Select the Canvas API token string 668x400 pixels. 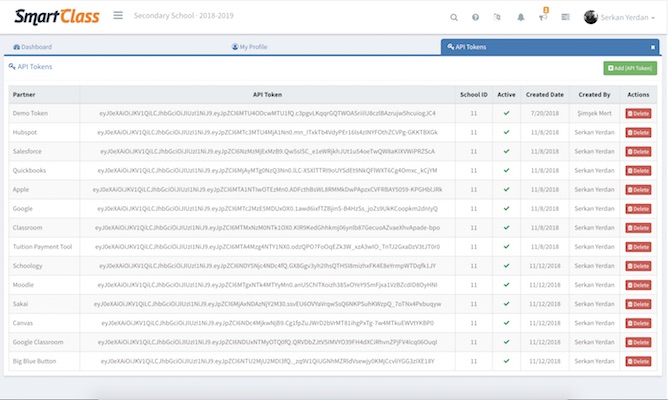268,323
